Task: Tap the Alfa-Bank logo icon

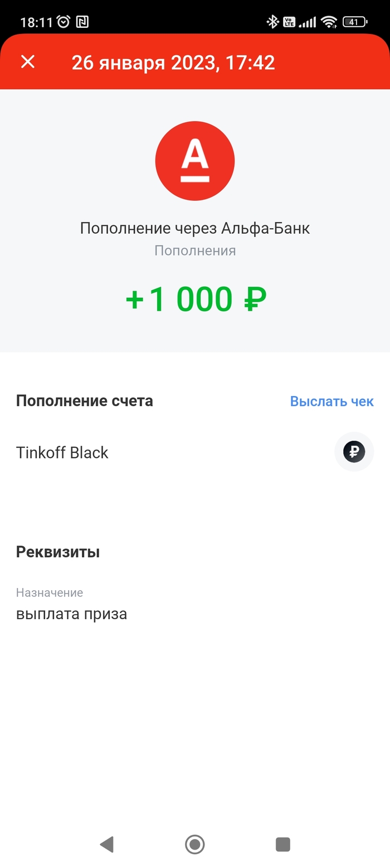Action: pos(195,161)
